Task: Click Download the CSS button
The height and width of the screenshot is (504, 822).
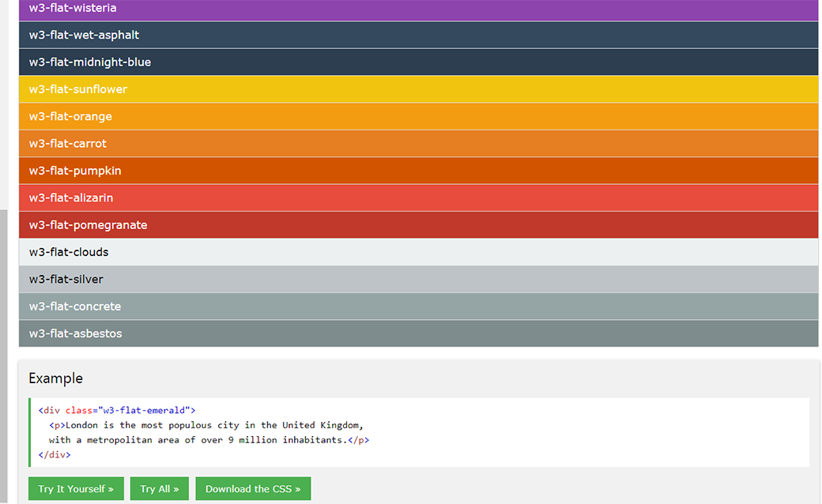Action: [x=253, y=489]
